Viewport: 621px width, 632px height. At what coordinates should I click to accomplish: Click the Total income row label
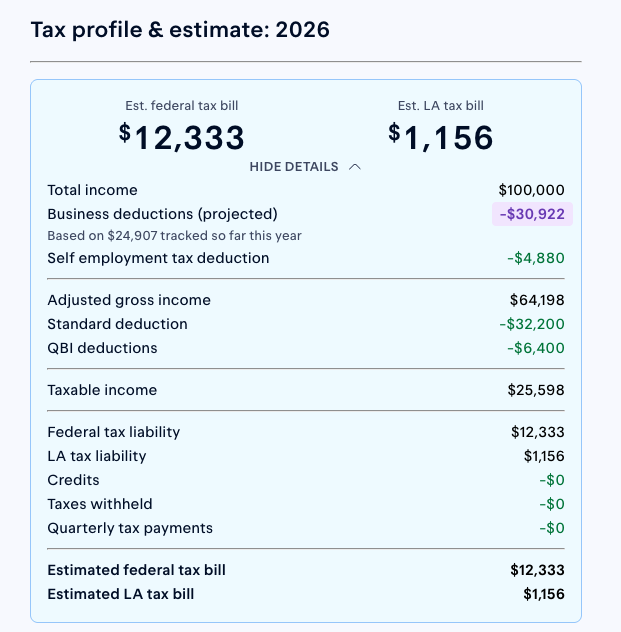(92, 190)
